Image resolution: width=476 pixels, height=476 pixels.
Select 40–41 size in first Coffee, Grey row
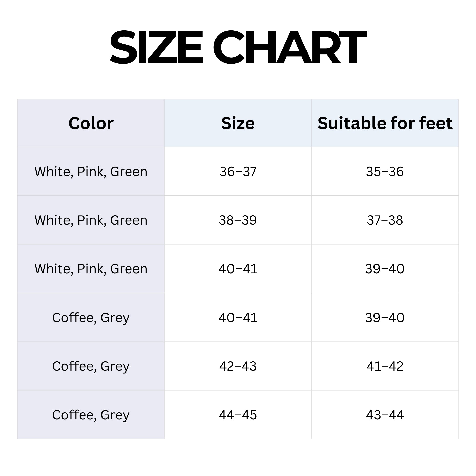tap(238, 317)
